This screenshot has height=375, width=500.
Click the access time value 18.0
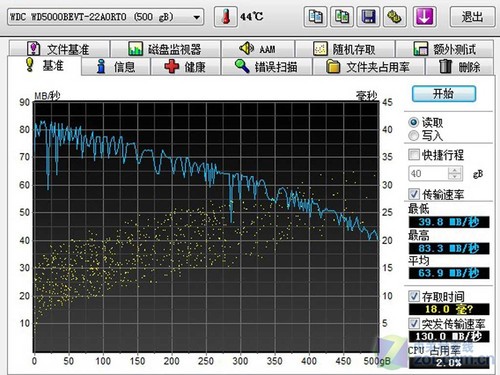pos(449,309)
